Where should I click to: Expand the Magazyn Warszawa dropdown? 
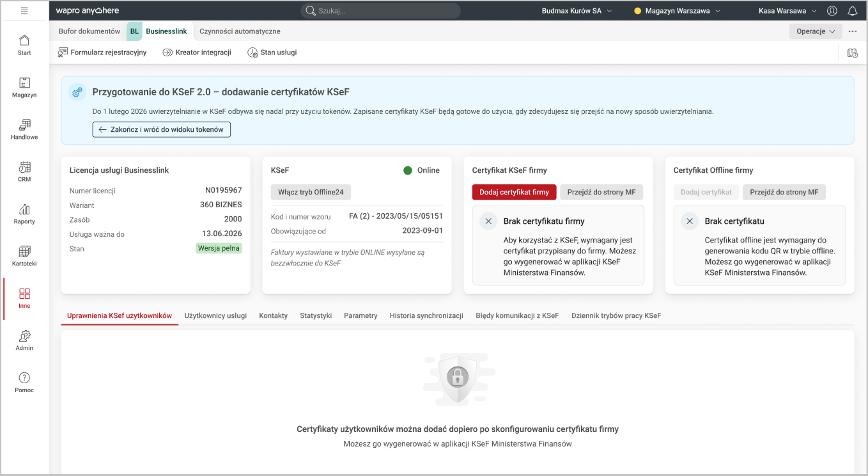pos(677,11)
